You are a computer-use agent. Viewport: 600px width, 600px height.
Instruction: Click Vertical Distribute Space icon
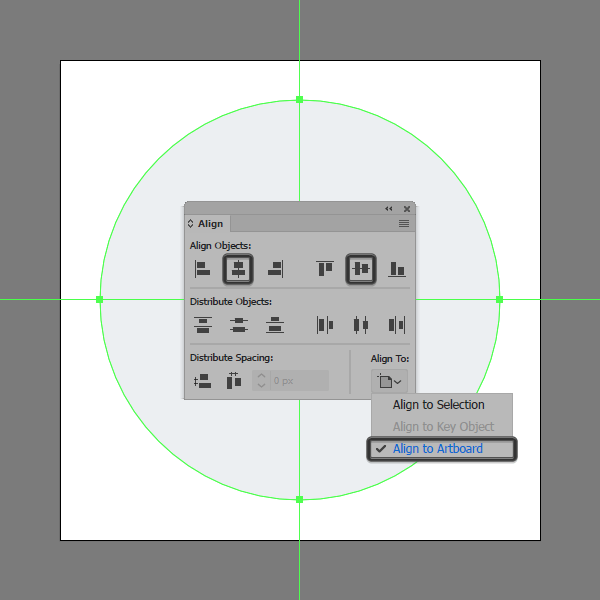pos(202,381)
